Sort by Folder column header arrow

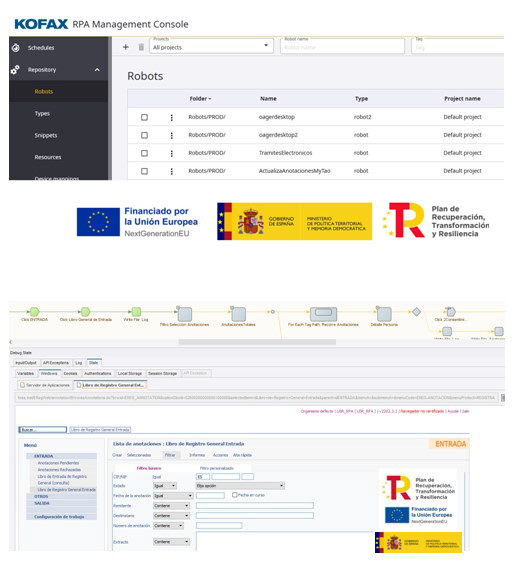click(x=210, y=99)
